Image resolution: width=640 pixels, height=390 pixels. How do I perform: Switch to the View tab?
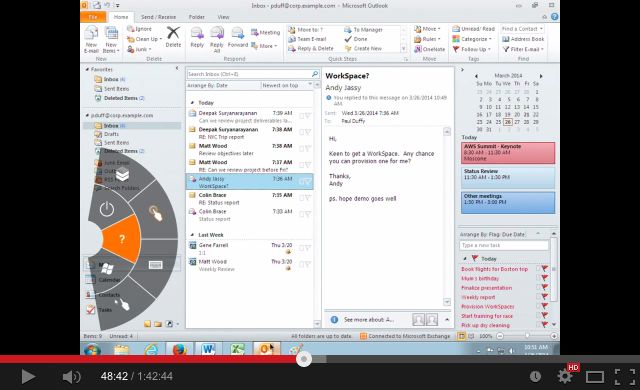(223, 17)
